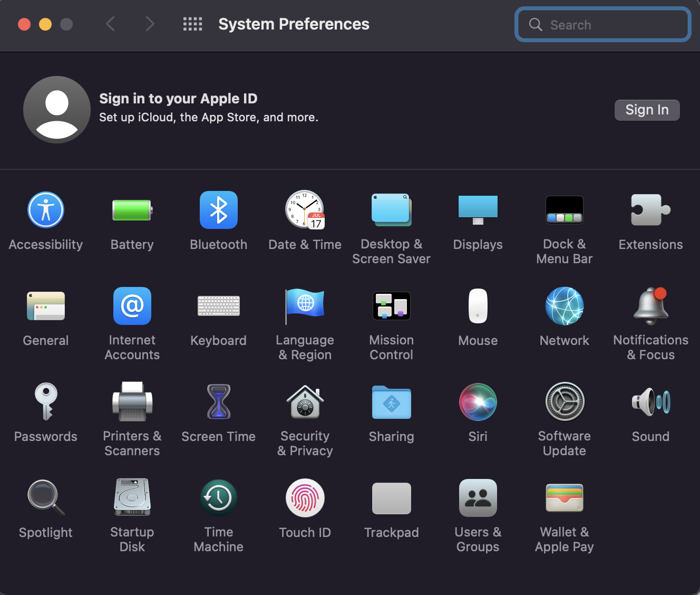Go forward with the right chevron
The image size is (700, 595).
tap(150, 24)
